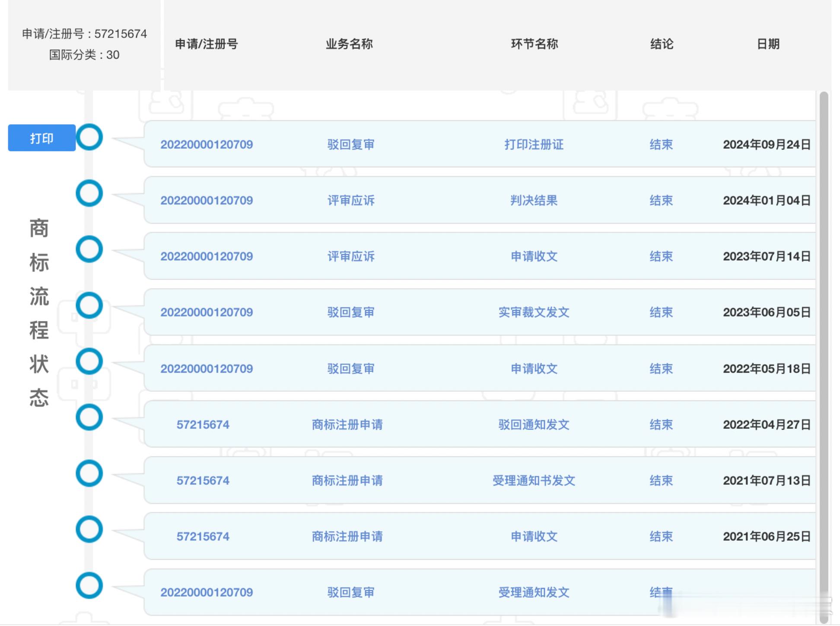Click the blue 打印 print button
Screen dimensions: 840x626
tap(41, 138)
